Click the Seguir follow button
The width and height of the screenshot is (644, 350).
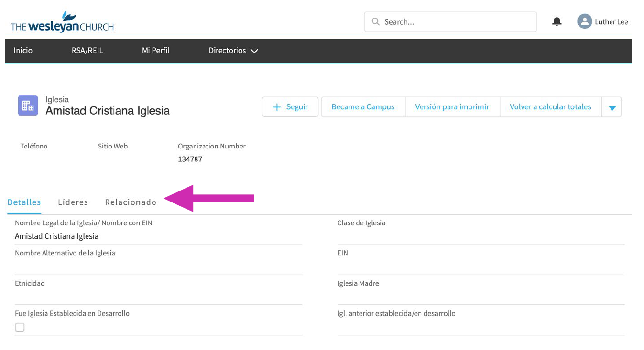290,107
